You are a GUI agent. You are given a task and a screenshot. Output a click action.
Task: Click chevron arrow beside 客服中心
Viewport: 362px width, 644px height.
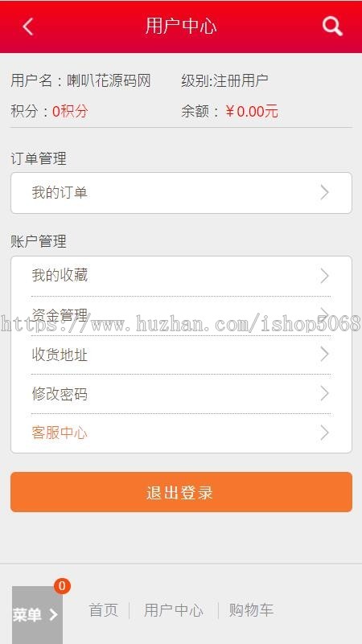pyautogui.click(x=325, y=433)
